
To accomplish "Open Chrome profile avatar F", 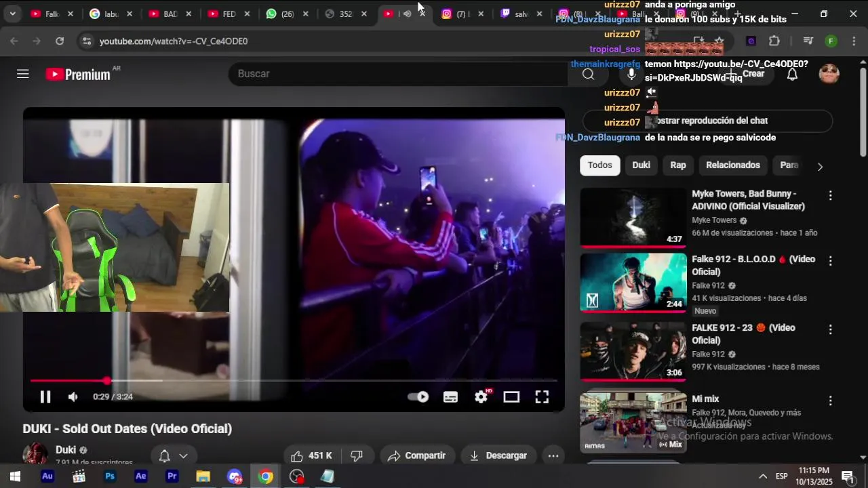I will click(x=831, y=41).
